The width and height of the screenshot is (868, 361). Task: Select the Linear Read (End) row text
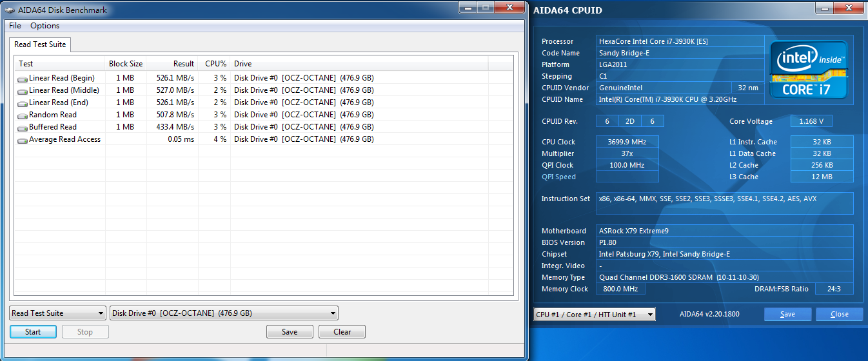[59, 103]
